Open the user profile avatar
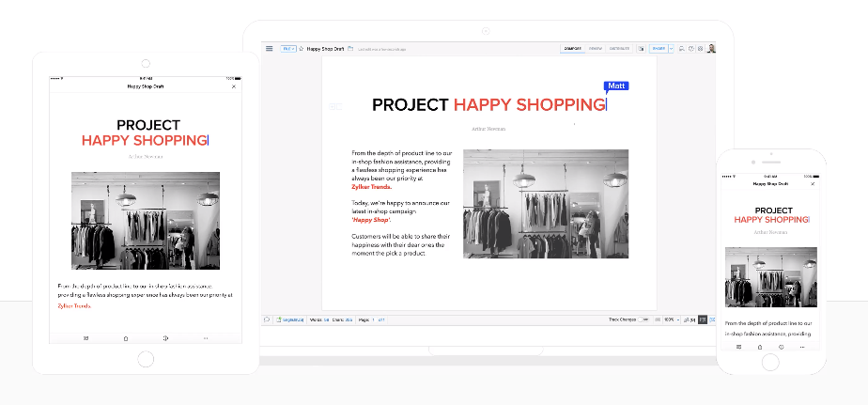This screenshot has height=405, width=868. pyautogui.click(x=711, y=49)
